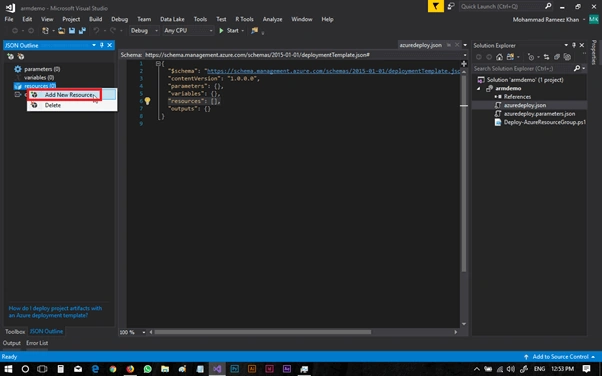Screen dimensions: 602x376
Task: Collapse the armdemo project node
Action: 479,88
